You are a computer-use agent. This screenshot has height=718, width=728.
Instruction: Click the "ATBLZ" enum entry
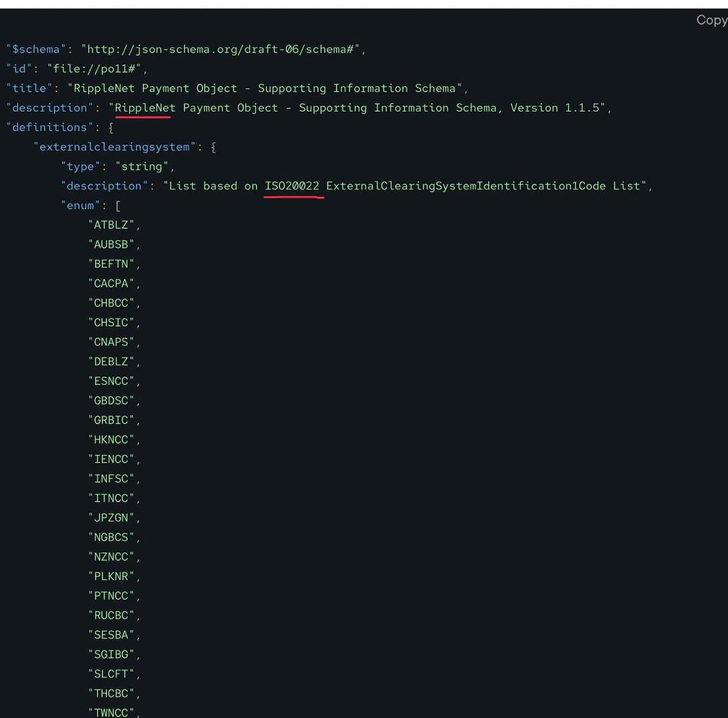pos(111,225)
